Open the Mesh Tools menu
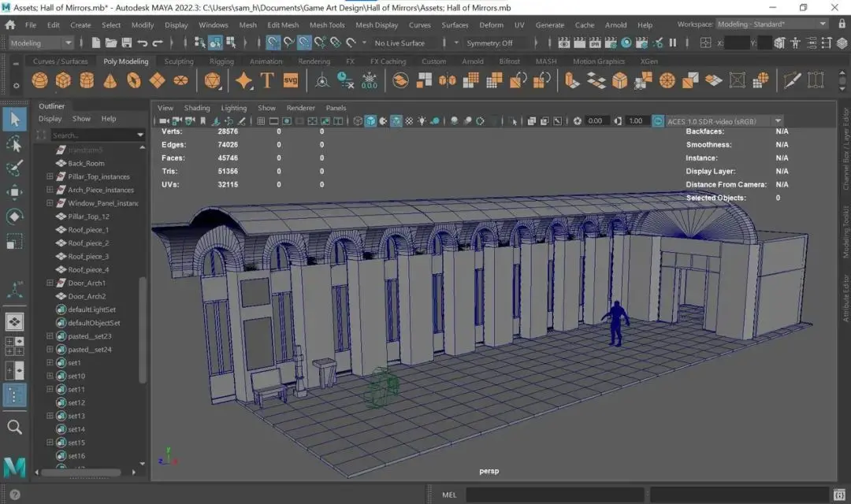The height and width of the screenshot is (504, 851). click(x=327, y=25)
